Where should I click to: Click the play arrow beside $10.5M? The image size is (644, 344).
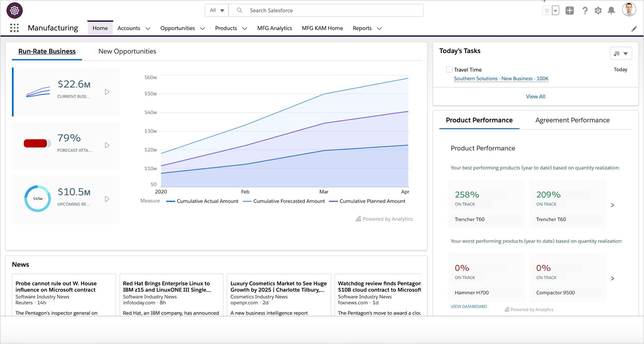107,199
